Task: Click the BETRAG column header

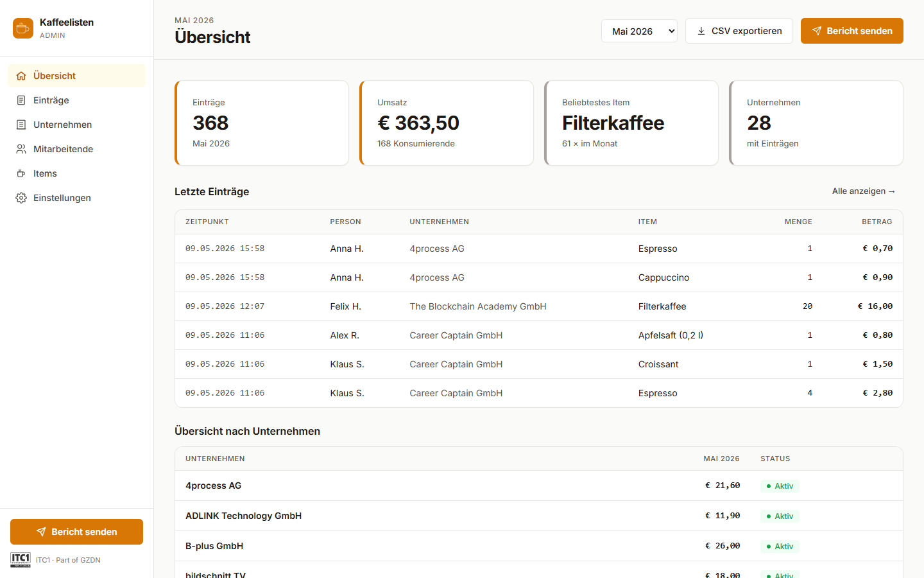Action: pos(877,222)
